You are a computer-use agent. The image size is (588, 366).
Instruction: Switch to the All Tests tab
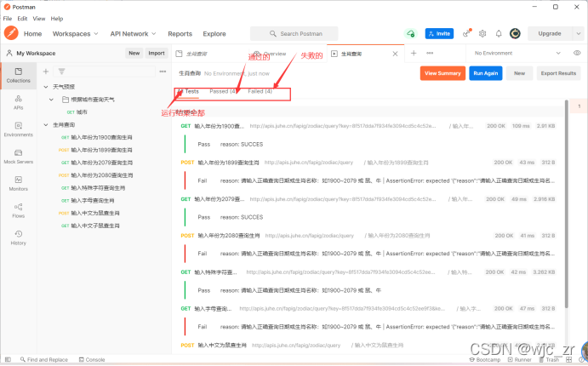(187, 91)
